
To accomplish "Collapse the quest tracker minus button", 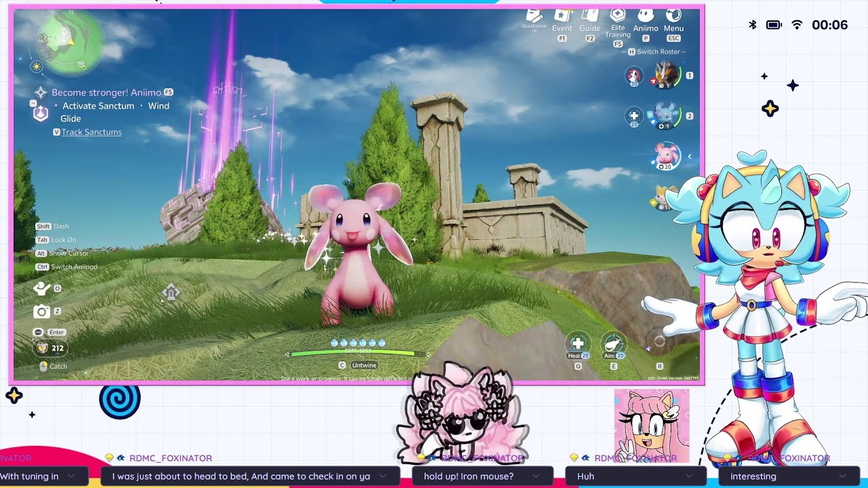I will (x=33, y=104).
